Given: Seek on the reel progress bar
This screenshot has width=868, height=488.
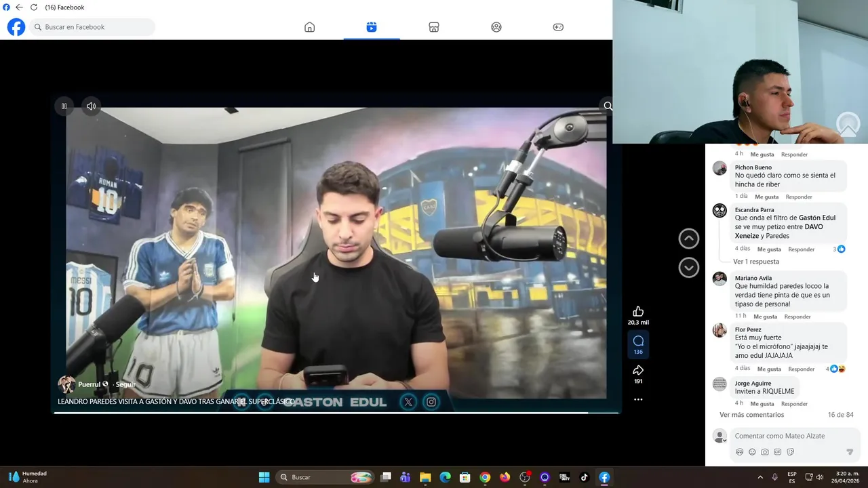Looking at the screenshot, I should [x=336, y=412].
